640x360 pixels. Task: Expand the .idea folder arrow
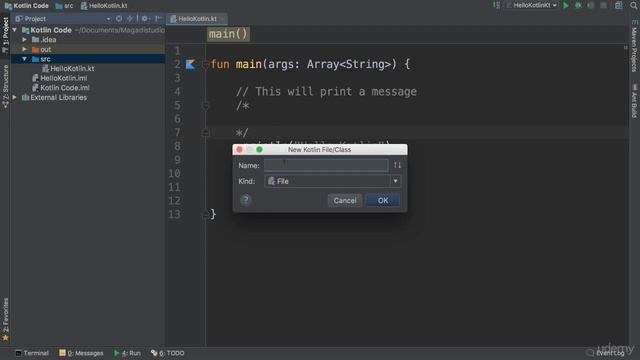click(25, 40)
